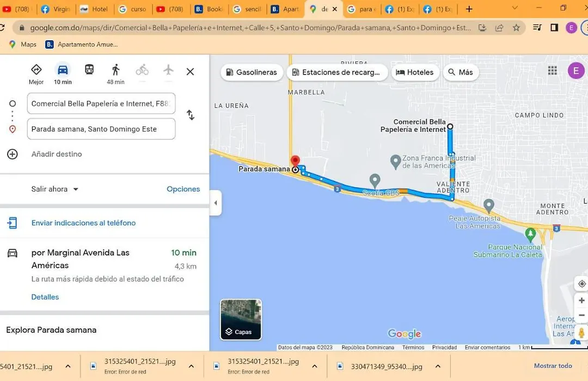Open the tab search chevron
588x381 pixels.
tap(515, 8)
